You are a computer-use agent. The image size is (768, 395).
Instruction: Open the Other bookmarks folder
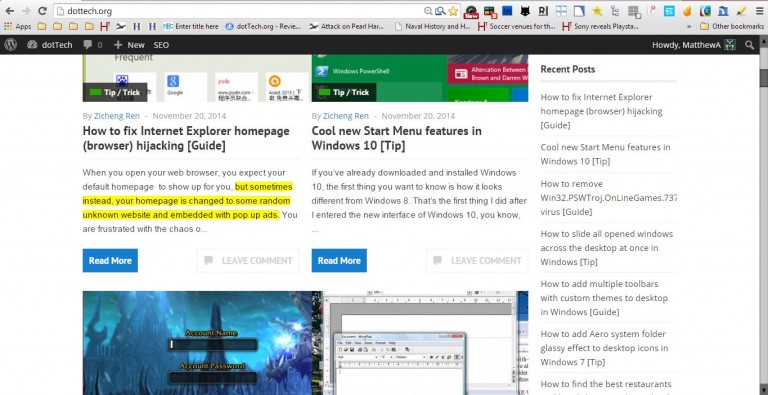point(732,26)
